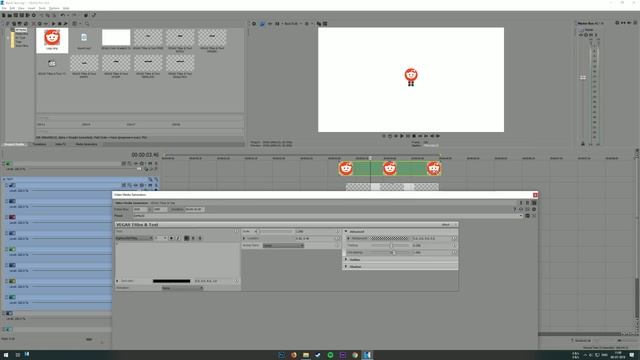The image size is (640, 360).
Task: Click the Project Properties toolbar icon
Action: (33, 15)
